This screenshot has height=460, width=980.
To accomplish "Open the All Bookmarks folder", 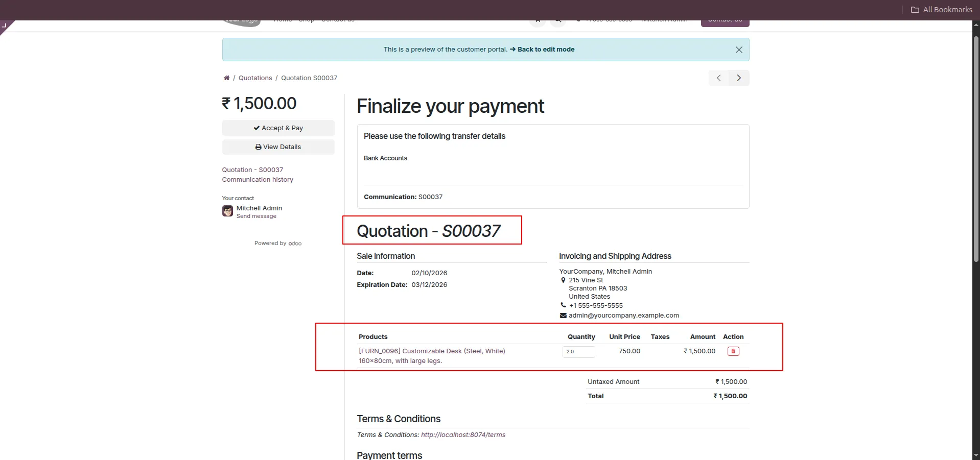I will click(941, 10).
